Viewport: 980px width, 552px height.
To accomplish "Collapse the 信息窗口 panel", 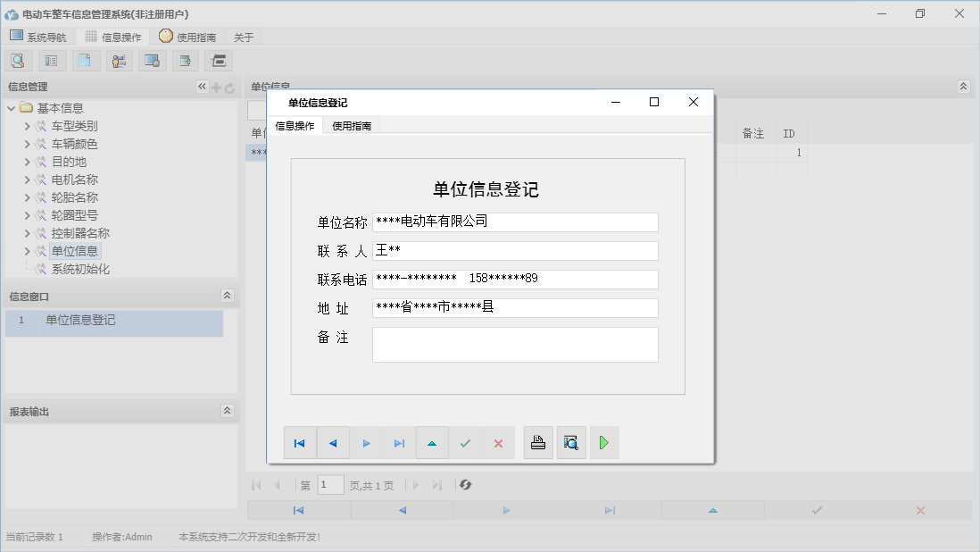I will pyautogui.click(x=227, y=296).
